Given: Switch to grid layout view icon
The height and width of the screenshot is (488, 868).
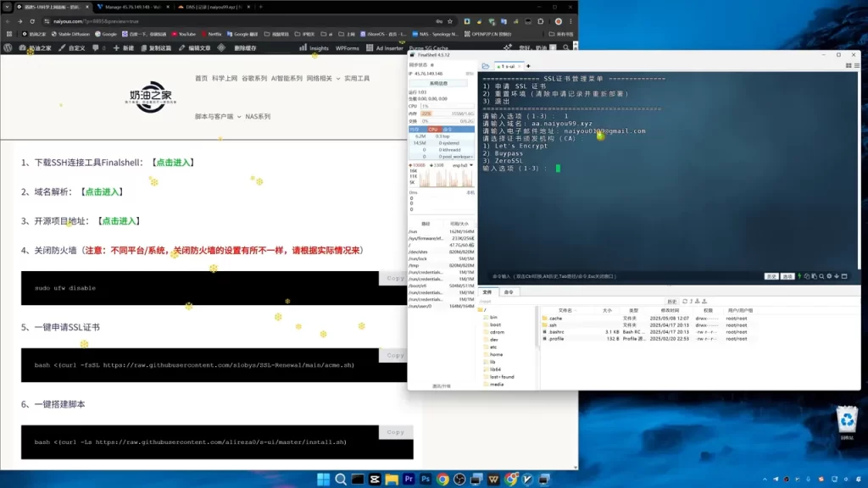Looking at the screenshot, I should 849,66.
